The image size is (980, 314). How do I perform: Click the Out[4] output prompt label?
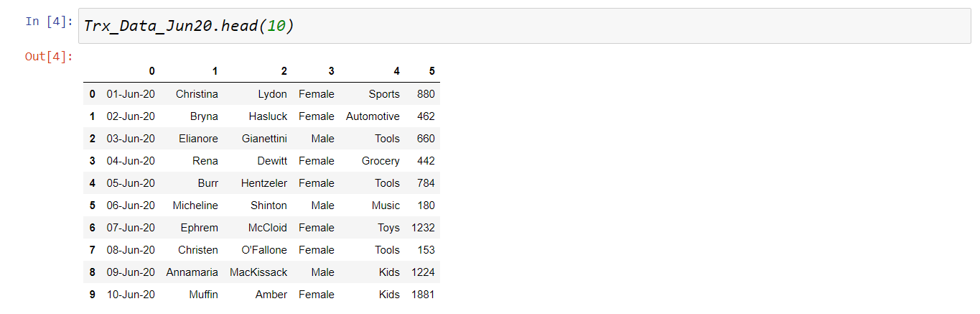[x=48, y=56]
